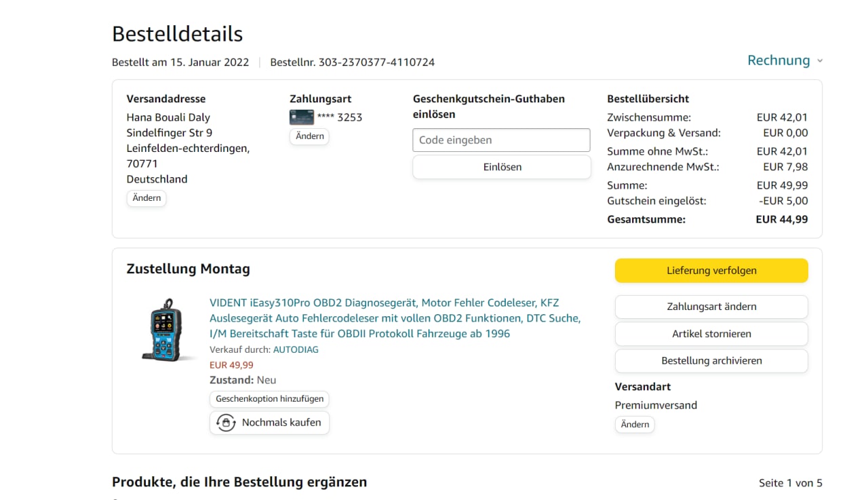Open the VIDENT iEasy310Pro product title link
The width and height of the screenshot is (868, 500).
[x=395, y=318]
